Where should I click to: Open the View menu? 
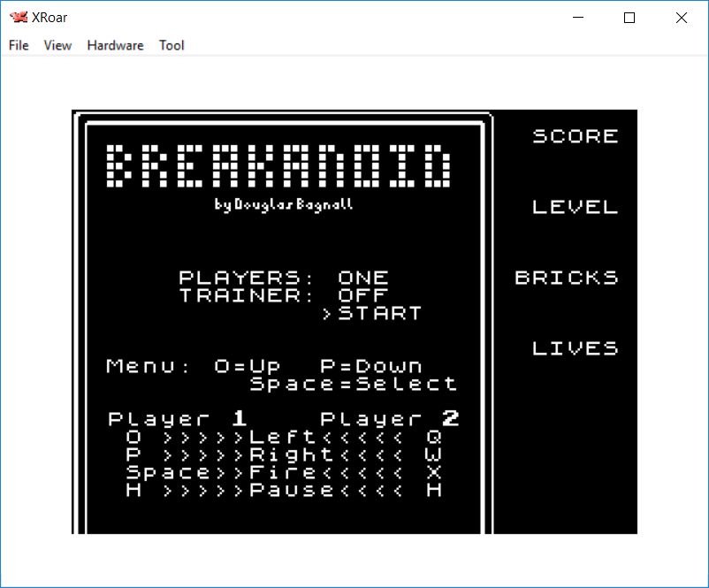tap(57, 45)
